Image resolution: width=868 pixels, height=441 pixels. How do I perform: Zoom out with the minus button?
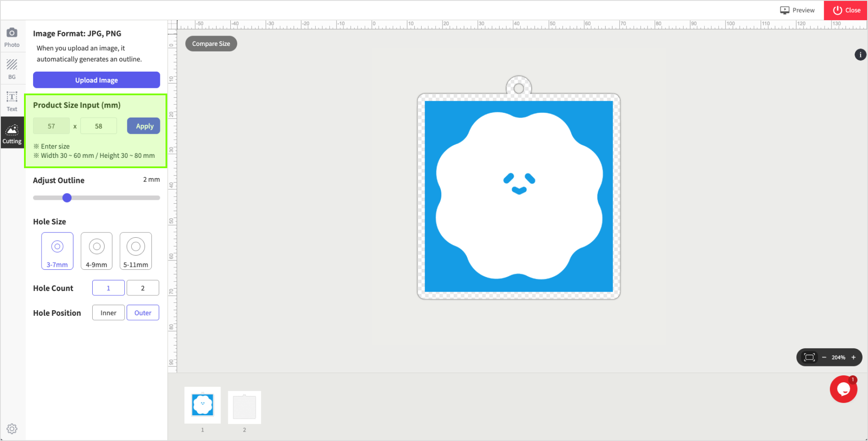click(x=824, y=357)
